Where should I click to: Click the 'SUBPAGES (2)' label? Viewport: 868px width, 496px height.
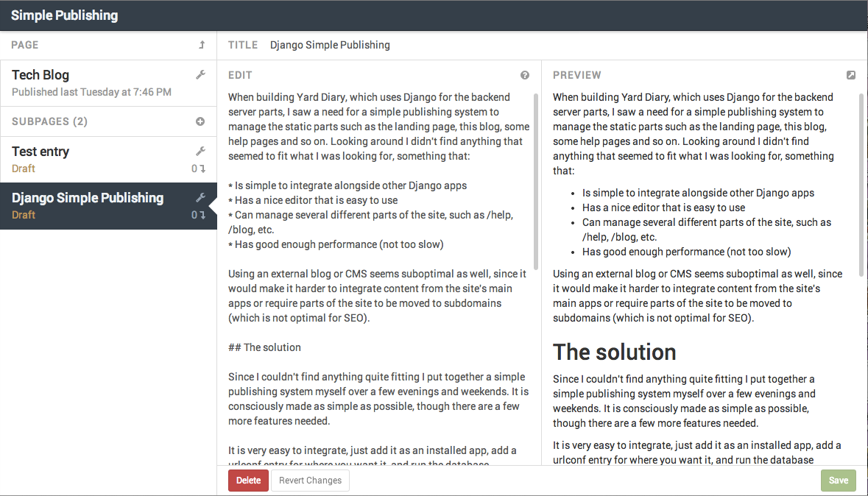click(x=49, y=121)
